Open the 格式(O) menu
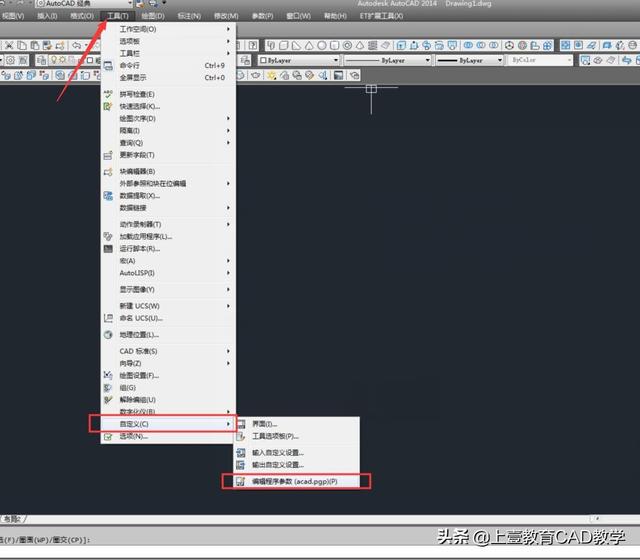The width and height of the screenshot is (640, 560). coord(82,16)
